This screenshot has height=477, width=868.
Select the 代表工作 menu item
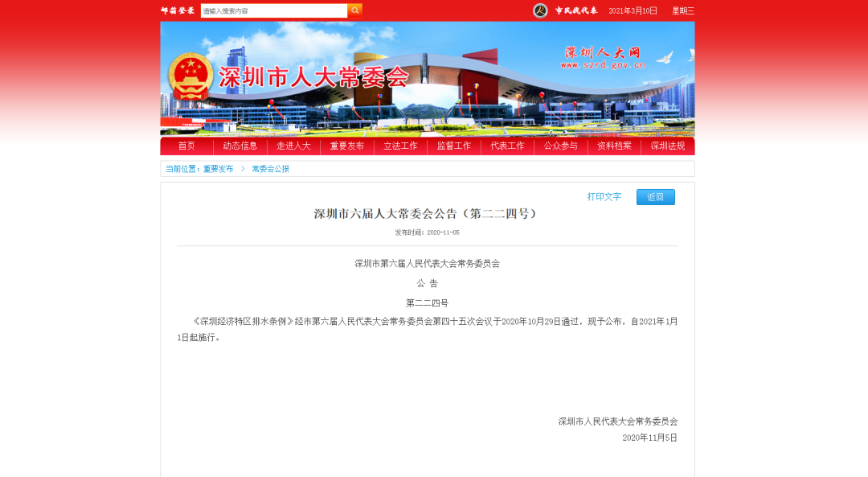pyautogui.click(x=507, y=146)
